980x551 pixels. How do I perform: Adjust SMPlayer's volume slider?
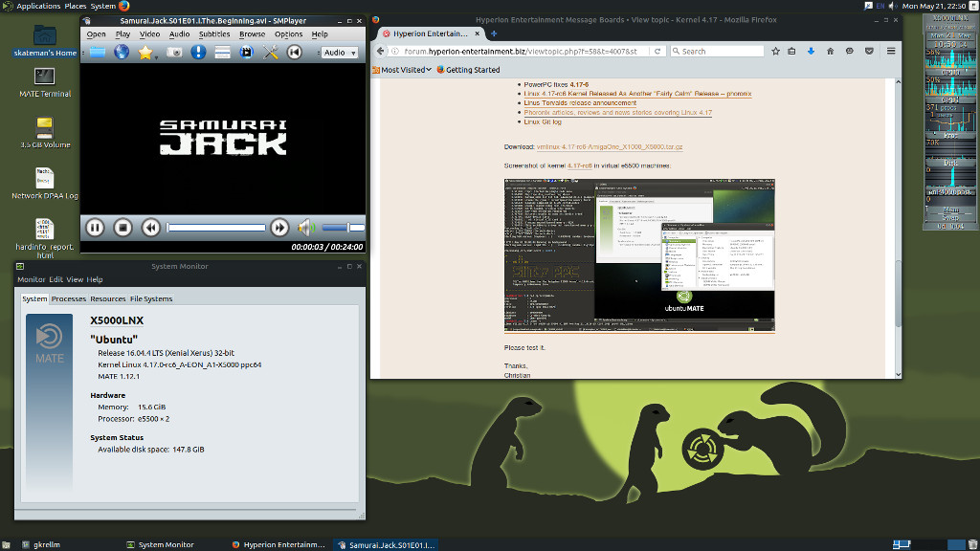pyautogui.click(x=344, y=228)
